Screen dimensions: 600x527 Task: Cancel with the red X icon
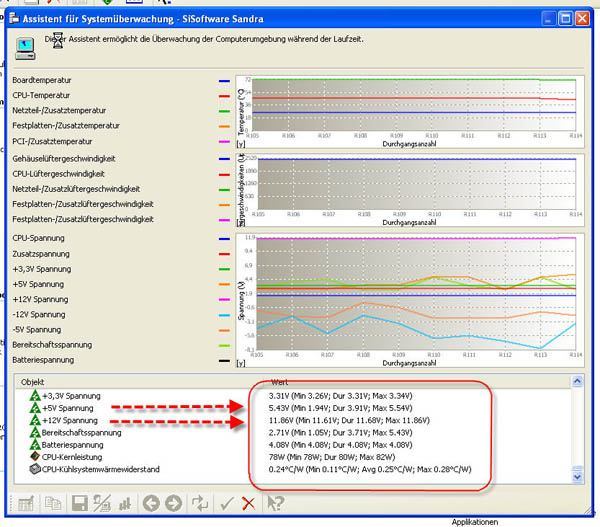click(248, 504)
